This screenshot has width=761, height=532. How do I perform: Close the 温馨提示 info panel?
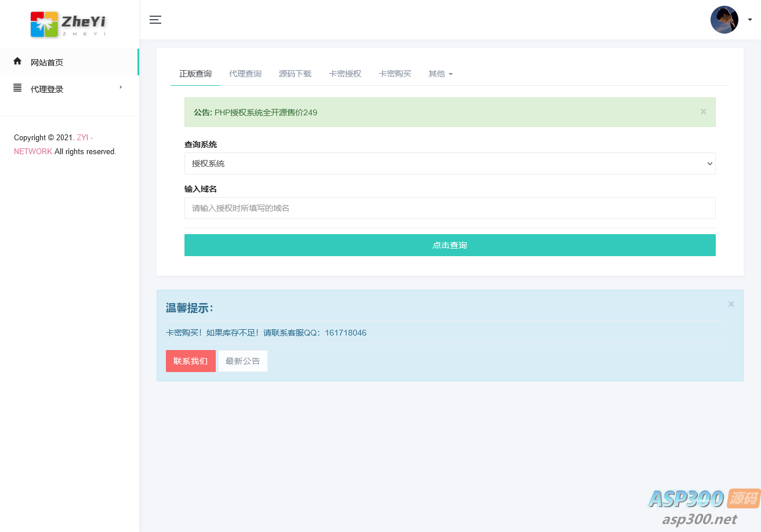[x=731, y=304]
